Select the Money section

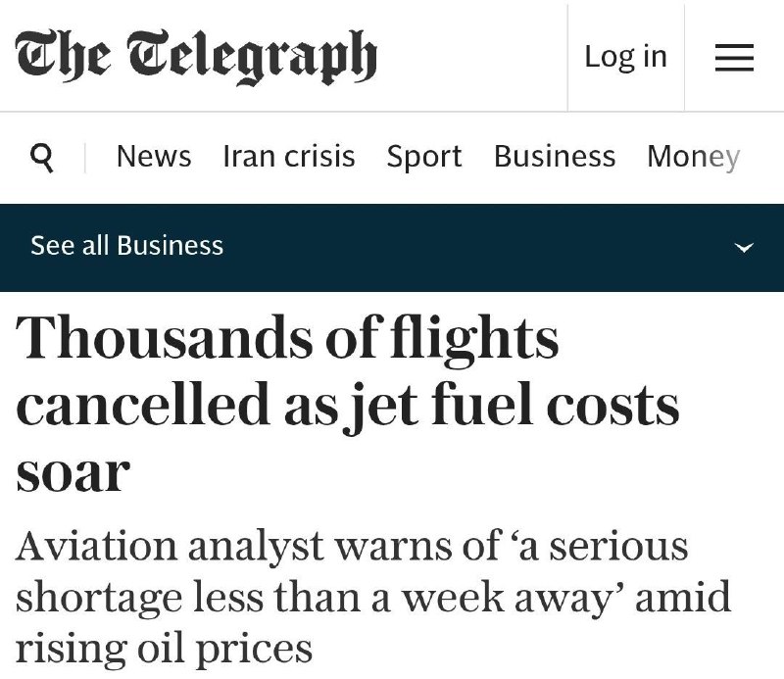coord(693,157)
